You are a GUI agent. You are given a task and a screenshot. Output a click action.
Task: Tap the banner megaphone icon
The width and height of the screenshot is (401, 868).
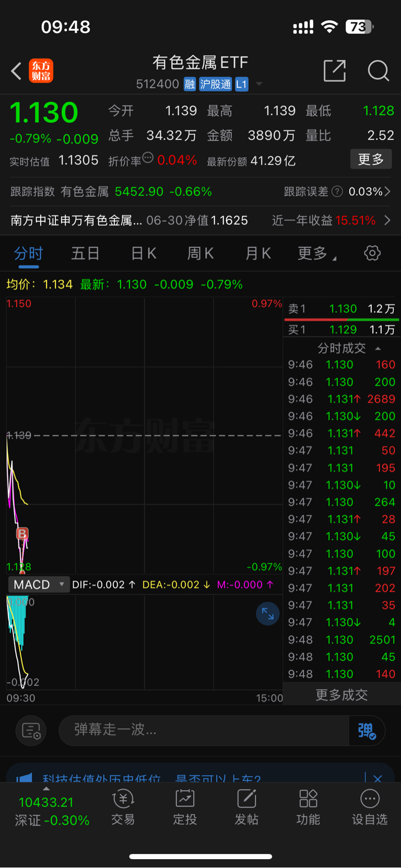(x=24, y=779)
